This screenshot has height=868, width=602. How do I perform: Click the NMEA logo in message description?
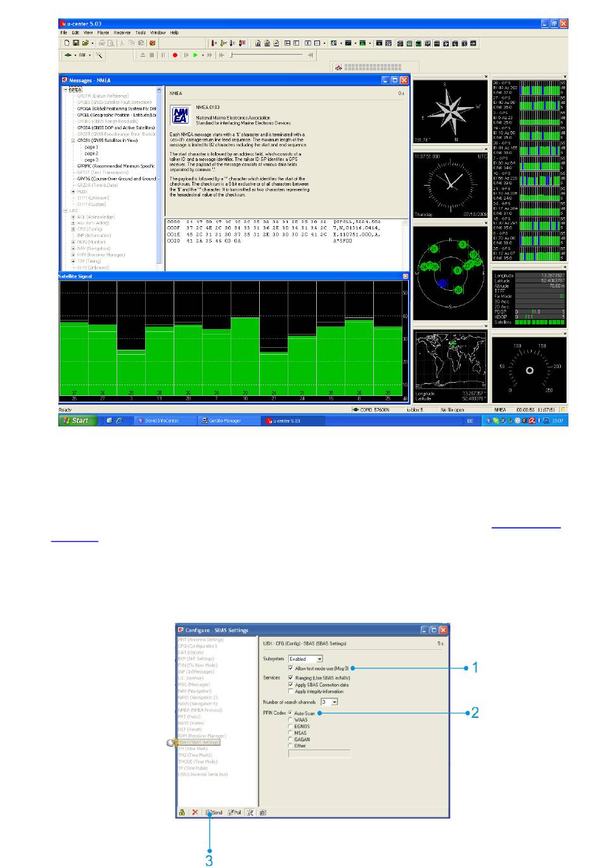click(181, 115)
